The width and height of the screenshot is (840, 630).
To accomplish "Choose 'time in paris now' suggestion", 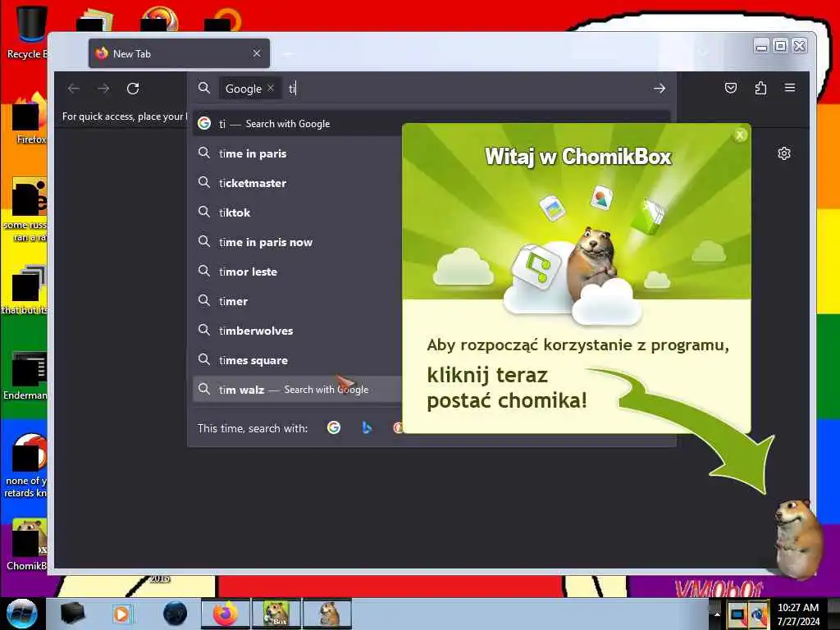I will point(297,242).
